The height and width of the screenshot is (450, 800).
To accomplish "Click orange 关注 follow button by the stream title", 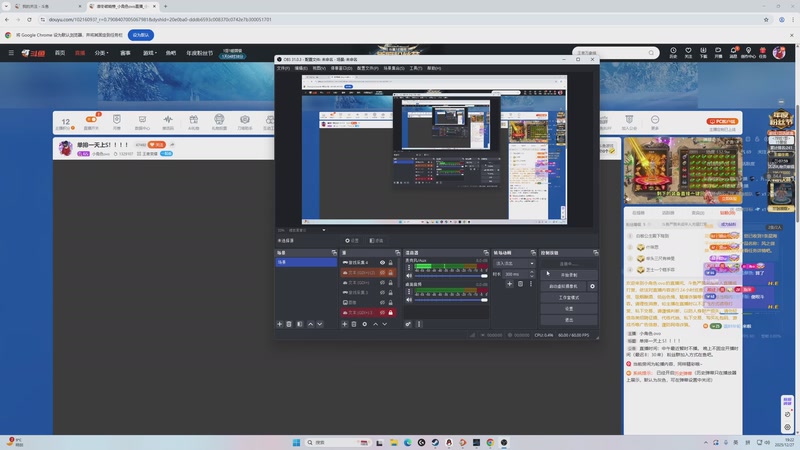I will (x=157, y=145).
